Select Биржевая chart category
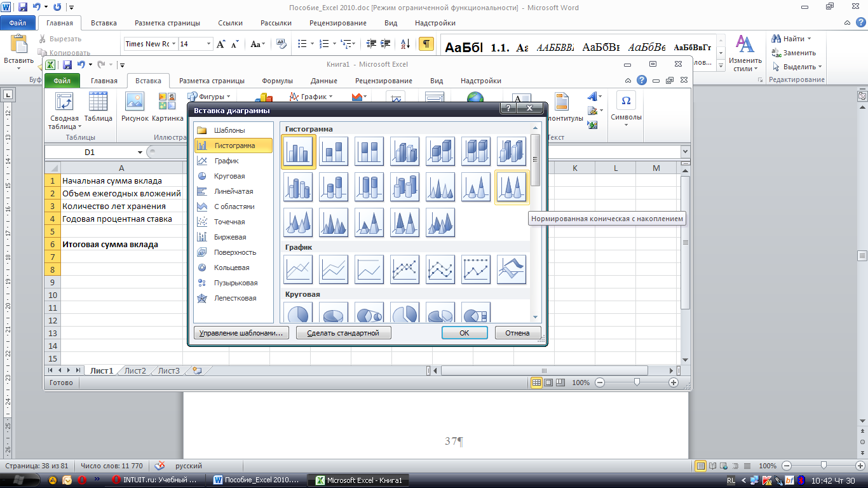The image size is (868, 488). (x=233, y=237)
